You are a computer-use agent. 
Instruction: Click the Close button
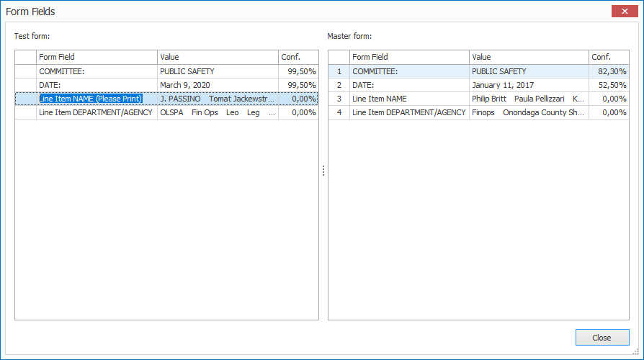(602, 338)
